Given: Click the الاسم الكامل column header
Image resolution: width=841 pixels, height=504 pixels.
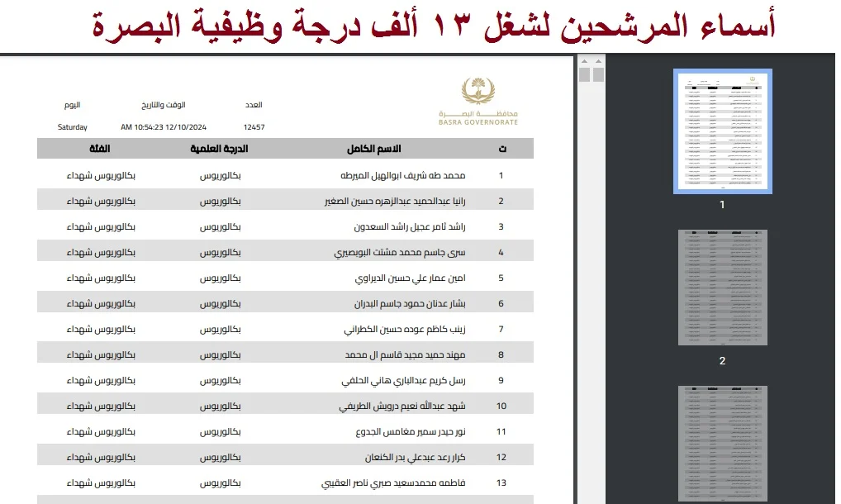Looking at the screenshot, I should (x=374, y=149).
